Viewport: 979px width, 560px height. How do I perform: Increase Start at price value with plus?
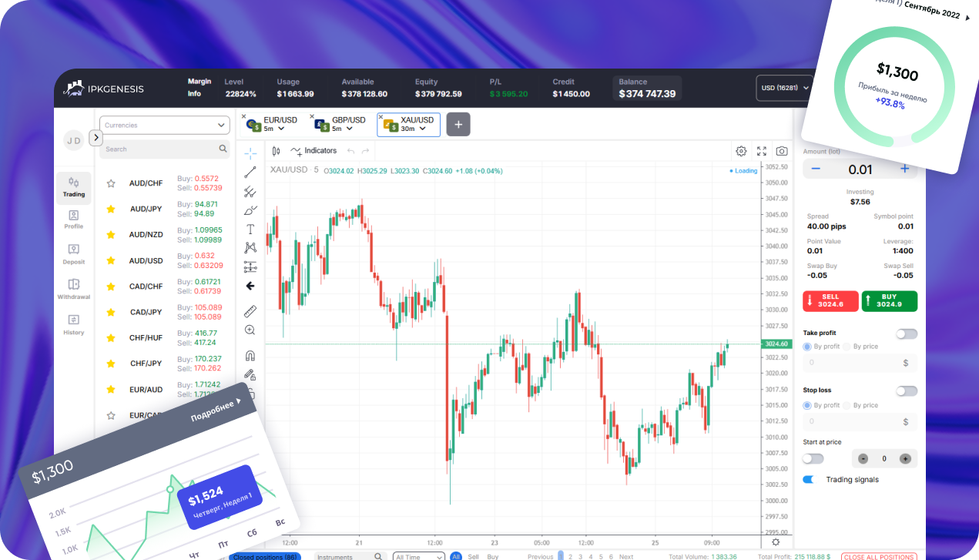pyautogui.click(x=905, y=458)
